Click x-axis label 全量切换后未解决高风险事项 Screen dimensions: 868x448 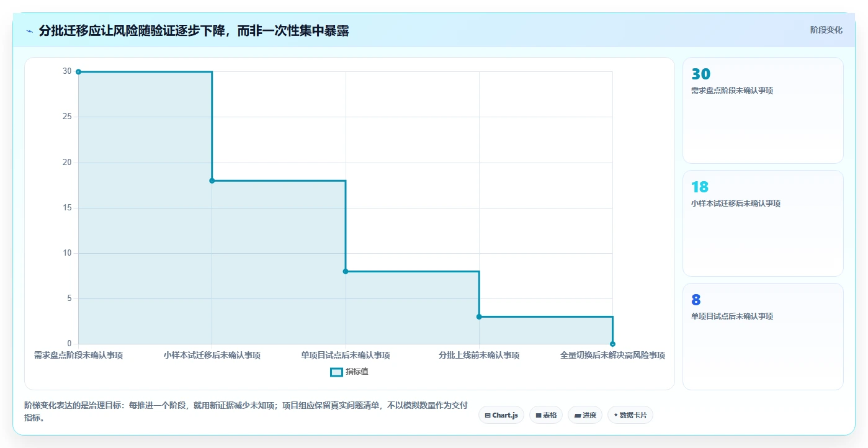coord(612,356)
